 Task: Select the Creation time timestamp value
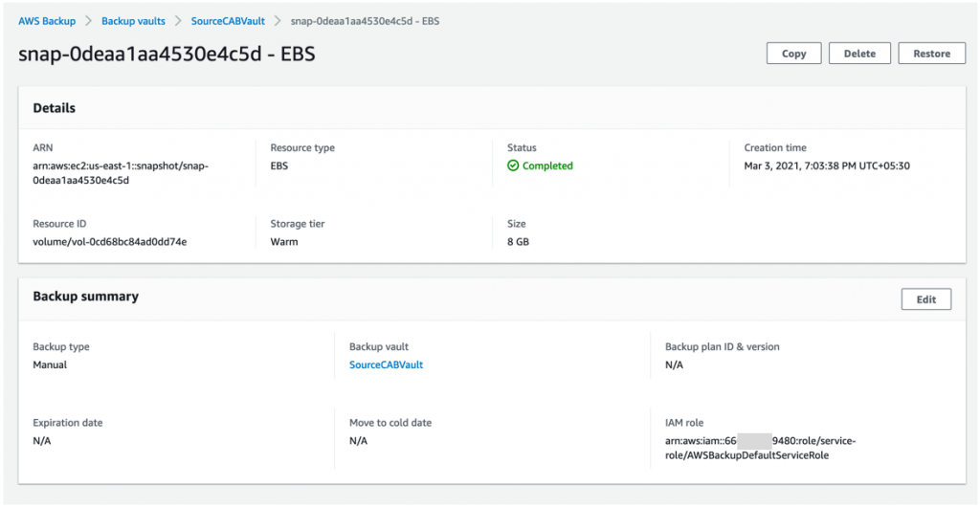(826, 166)
